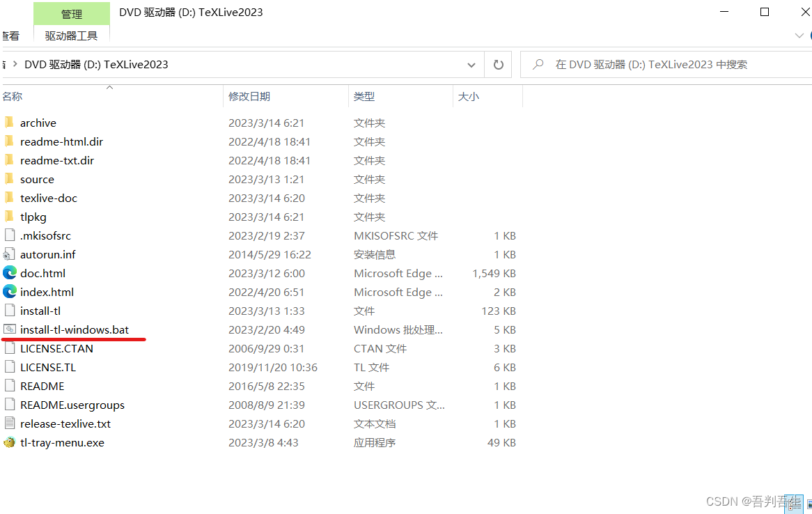Maximize the Explorer window
Image resolution: width=812 pixels, height=514 pixels.
(765, 12)
